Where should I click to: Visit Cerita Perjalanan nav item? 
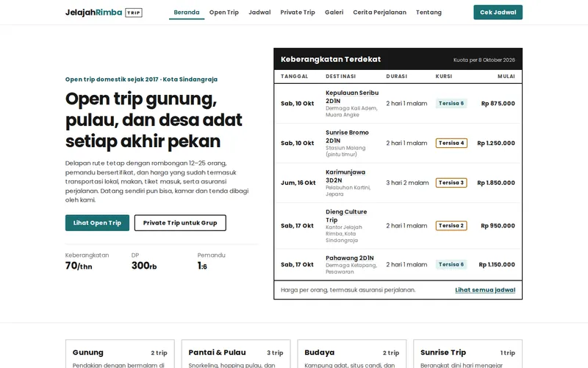click(x=379, y=13)
